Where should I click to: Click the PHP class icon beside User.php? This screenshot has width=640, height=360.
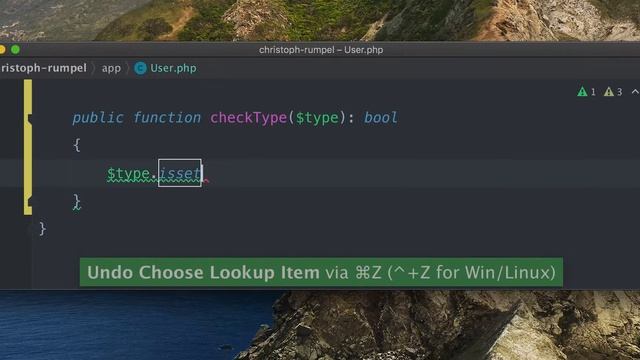pyautogui.click(x=140, y=68)
